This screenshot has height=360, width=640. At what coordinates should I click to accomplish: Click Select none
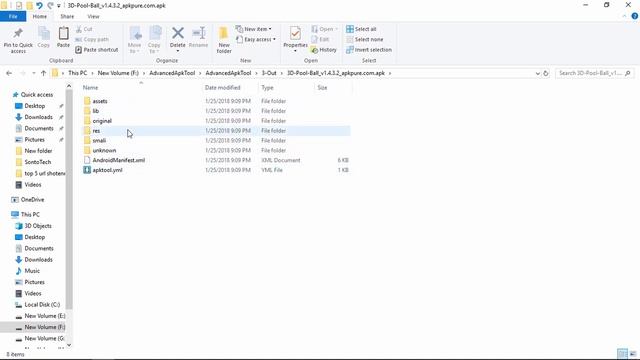364,40
